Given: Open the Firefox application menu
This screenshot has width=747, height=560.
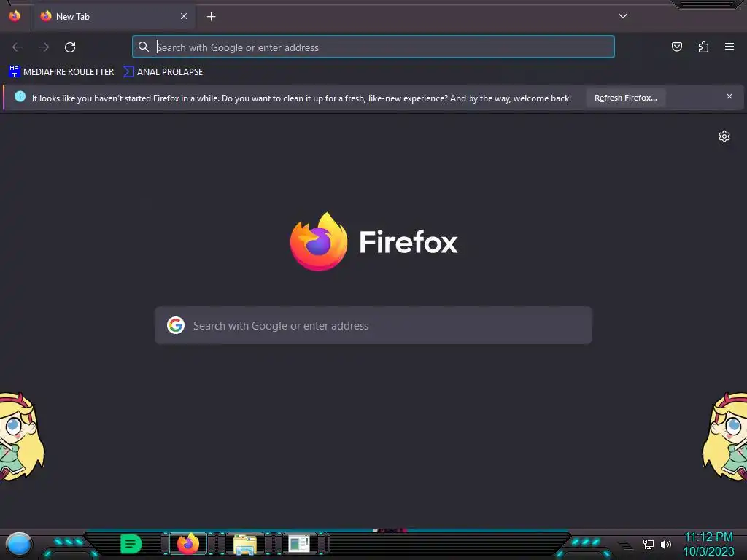Looking at the screenshot, I should pyautogui.click(x=729, y=47).
